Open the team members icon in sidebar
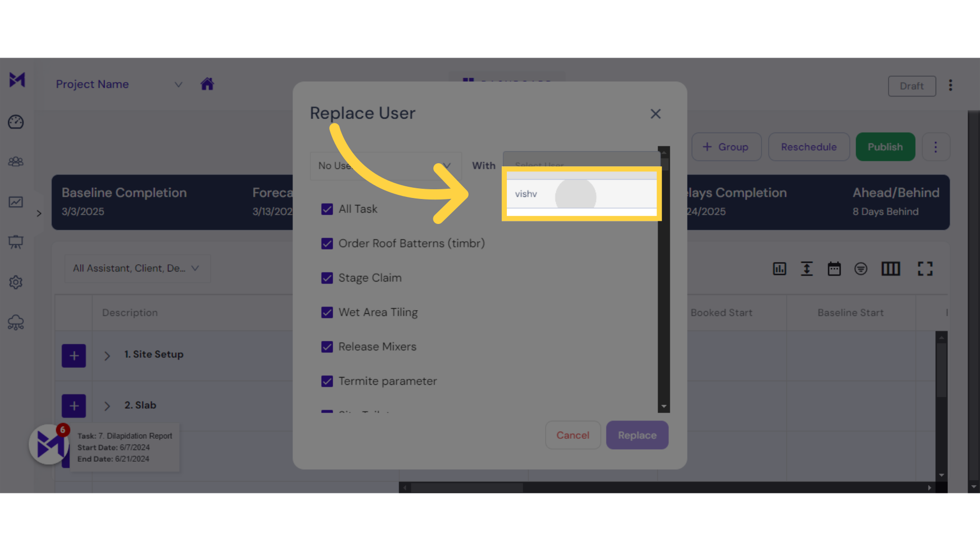 tap(16, 162)
